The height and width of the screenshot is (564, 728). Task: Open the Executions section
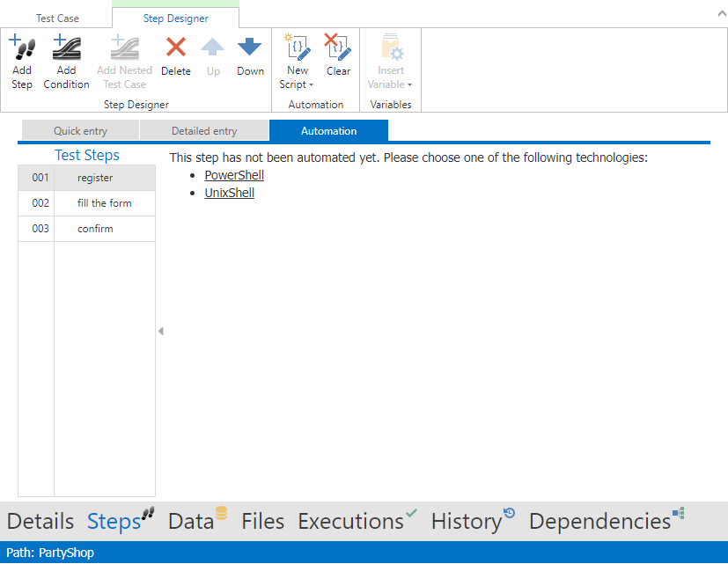click(351, 521)
